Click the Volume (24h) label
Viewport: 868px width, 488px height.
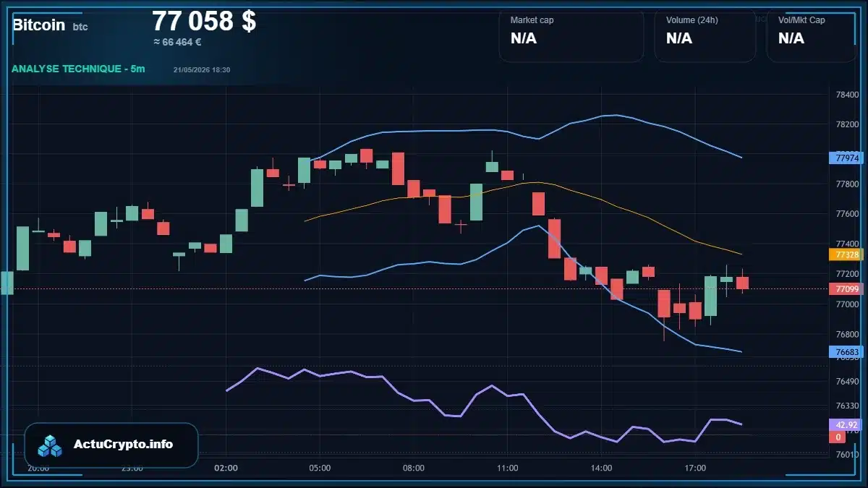click(692, 20)
